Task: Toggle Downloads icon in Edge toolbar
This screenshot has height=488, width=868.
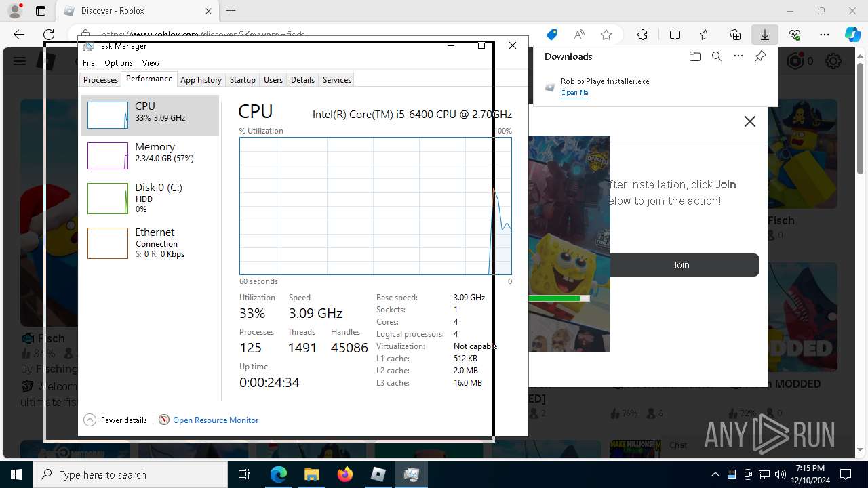Action: (765, 35)
